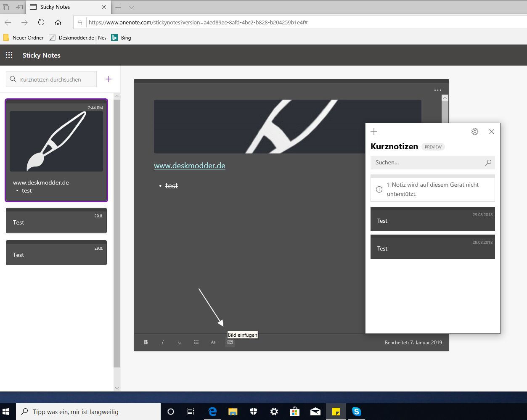Switch to Sticky Notes on the taskbar

click(336, 412)
